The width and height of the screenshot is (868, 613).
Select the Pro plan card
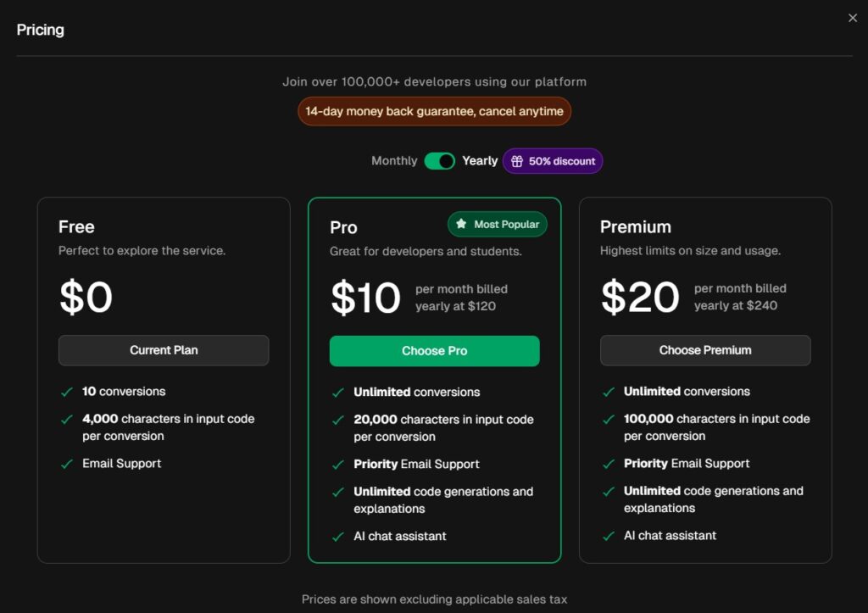[x=434, y=378]
